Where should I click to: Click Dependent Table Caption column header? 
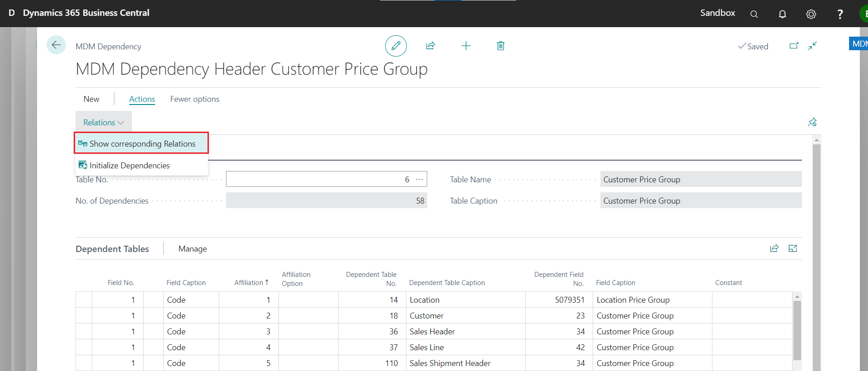(447, 282)
